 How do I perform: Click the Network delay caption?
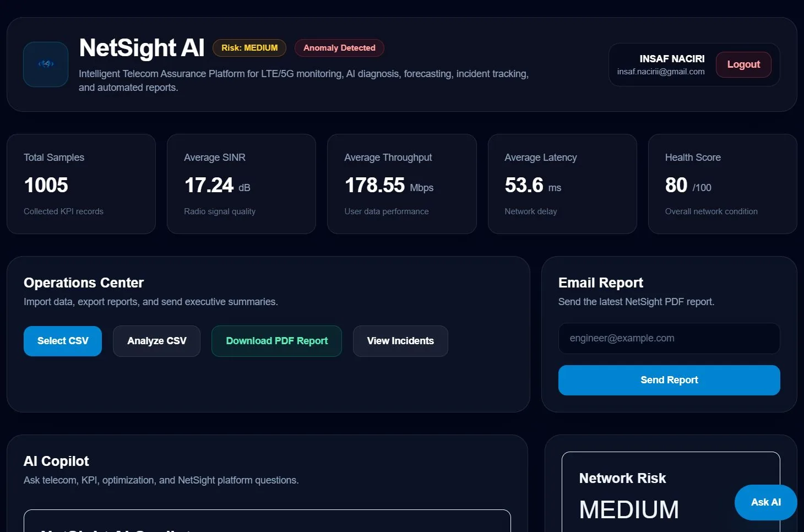[x=531, y=211]
